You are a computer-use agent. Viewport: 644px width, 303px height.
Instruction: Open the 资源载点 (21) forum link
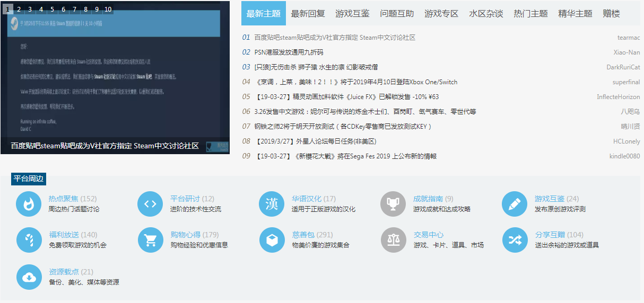pyautogui.click(x=71, y=272)
